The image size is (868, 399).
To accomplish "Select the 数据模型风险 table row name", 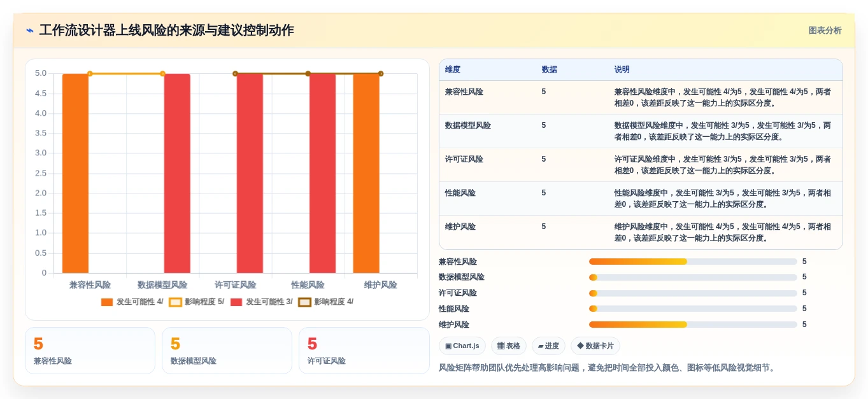I will click(468, 125).
